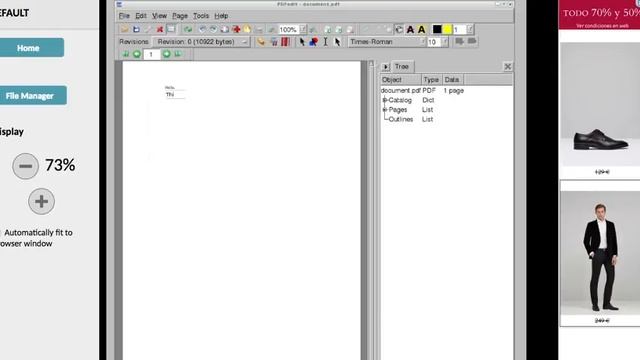Screen dimensions: 640x360
Task: Click the font size 10 field
Action: pyautogui.click(x=434, y=42)
